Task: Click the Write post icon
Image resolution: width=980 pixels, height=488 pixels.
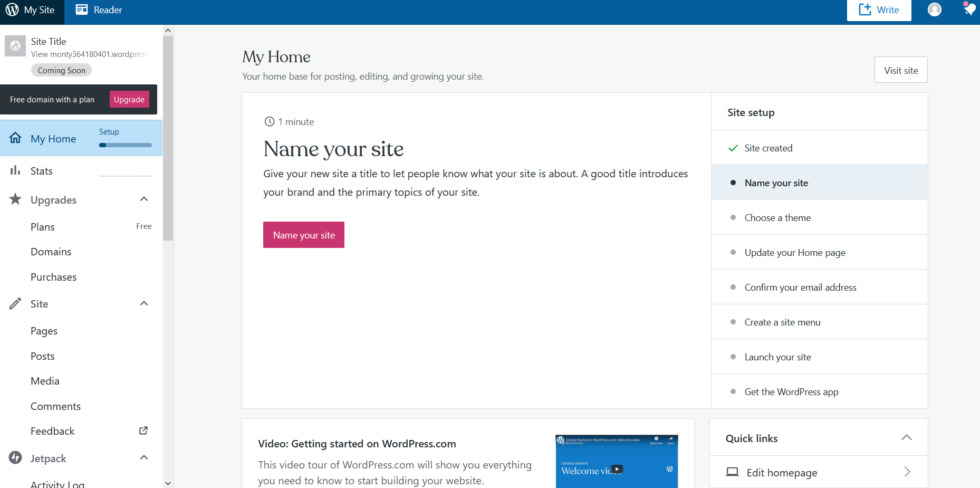Action: pyautogui.click(x=865, y=9)
